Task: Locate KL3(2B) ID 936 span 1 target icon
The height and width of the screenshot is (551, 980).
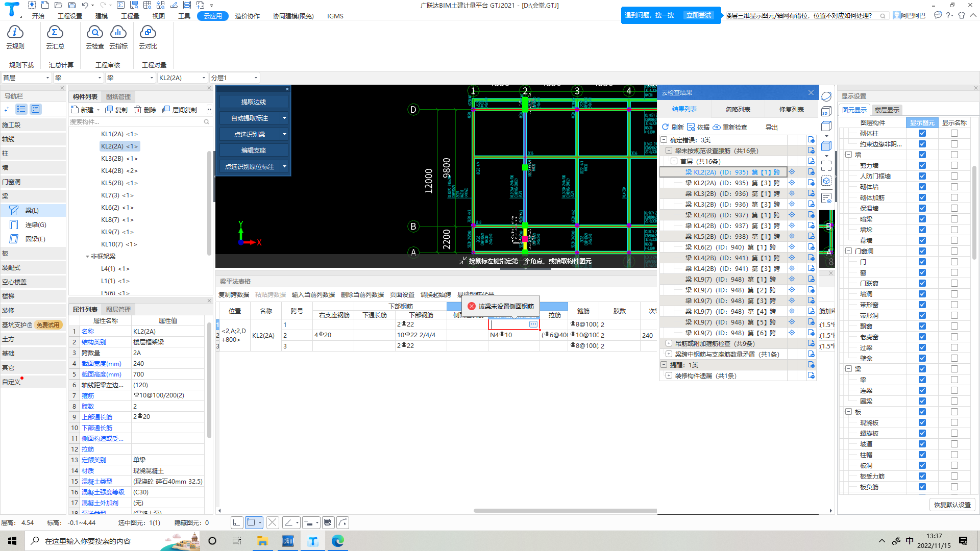Action: click(x=792, y=193)
